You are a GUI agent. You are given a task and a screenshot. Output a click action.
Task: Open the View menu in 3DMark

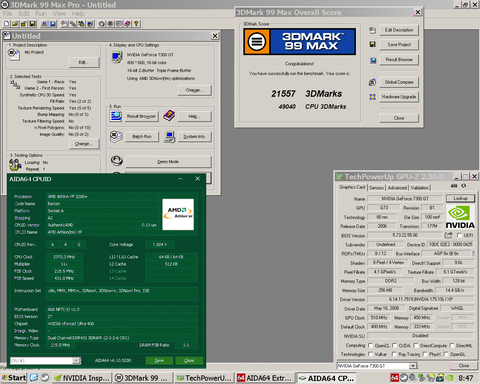[59, 14]
